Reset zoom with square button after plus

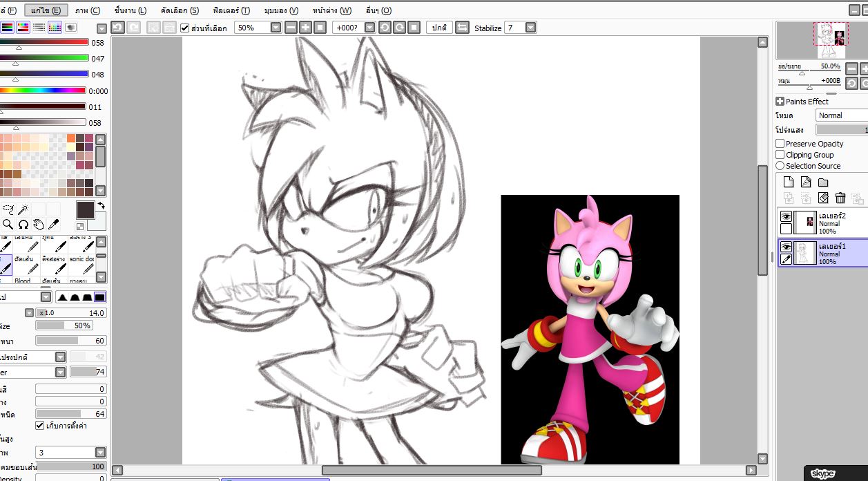click(x=320, y=27)
